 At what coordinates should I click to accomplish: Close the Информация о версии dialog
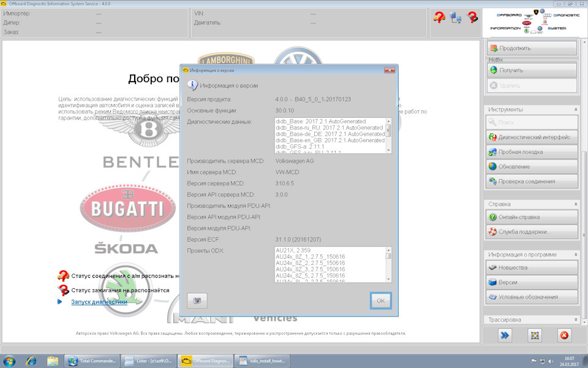(390, 70)
